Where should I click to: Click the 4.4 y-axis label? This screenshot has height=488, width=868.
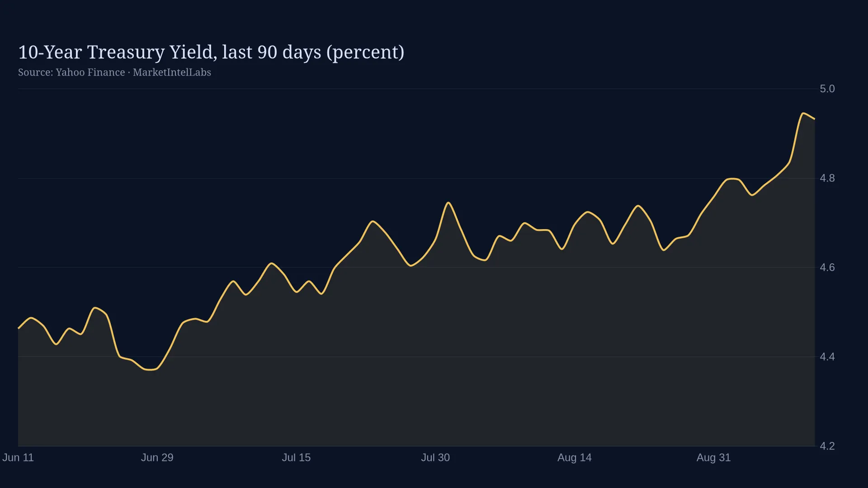tap(827, 357)
